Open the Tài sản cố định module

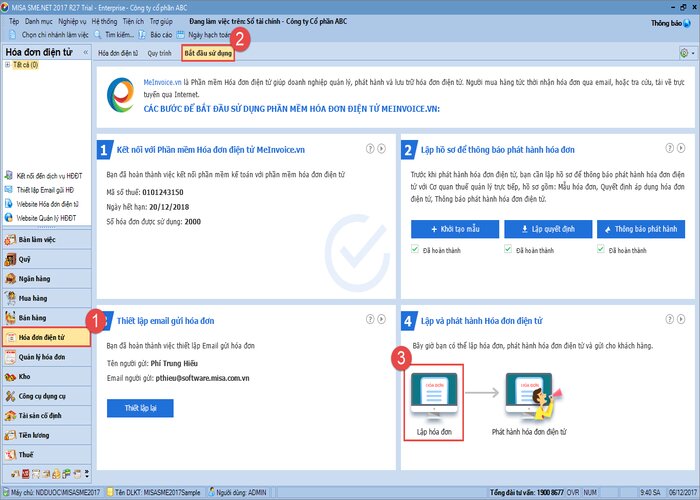tap(47, 416)
